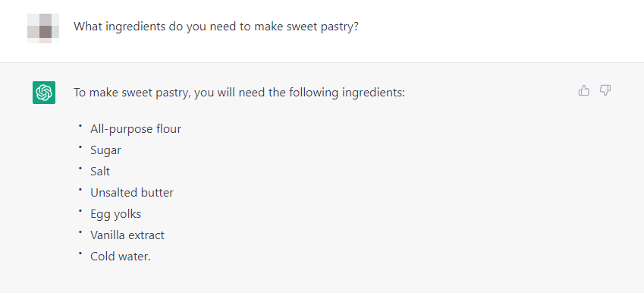Click the Unsalted butter list item
644x293 pixels.
pyautogui.click(x=132, y=192)
